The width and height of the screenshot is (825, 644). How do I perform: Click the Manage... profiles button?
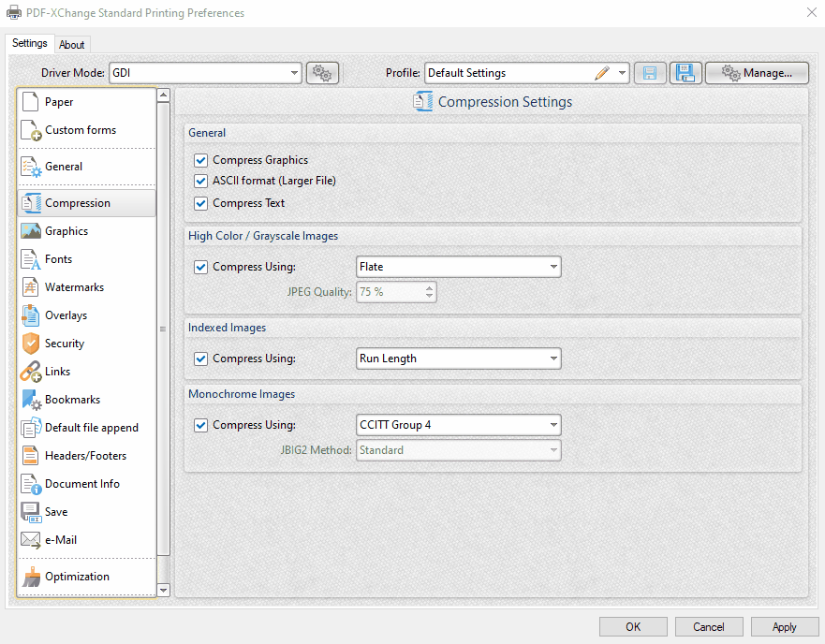click(x=757, y=73)
